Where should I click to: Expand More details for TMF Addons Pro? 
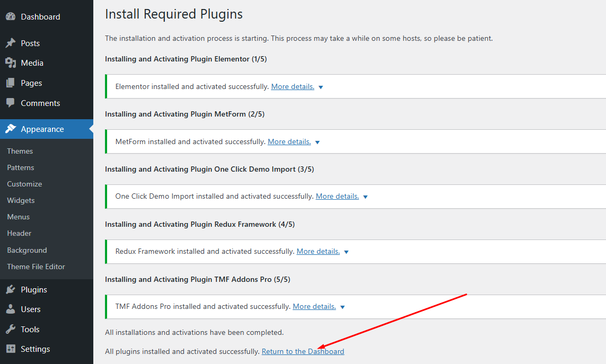tap(314, 306)
